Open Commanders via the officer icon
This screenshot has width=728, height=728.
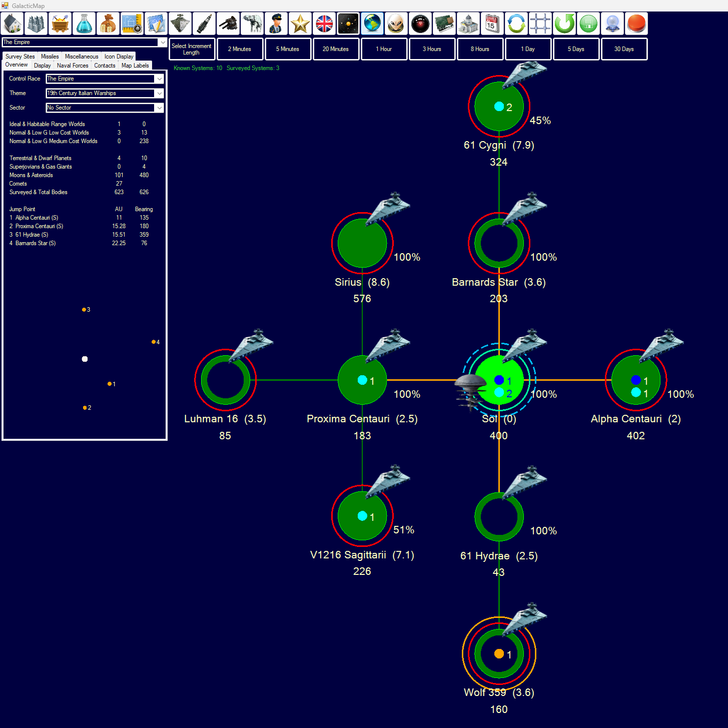click(x=276, y=24)
